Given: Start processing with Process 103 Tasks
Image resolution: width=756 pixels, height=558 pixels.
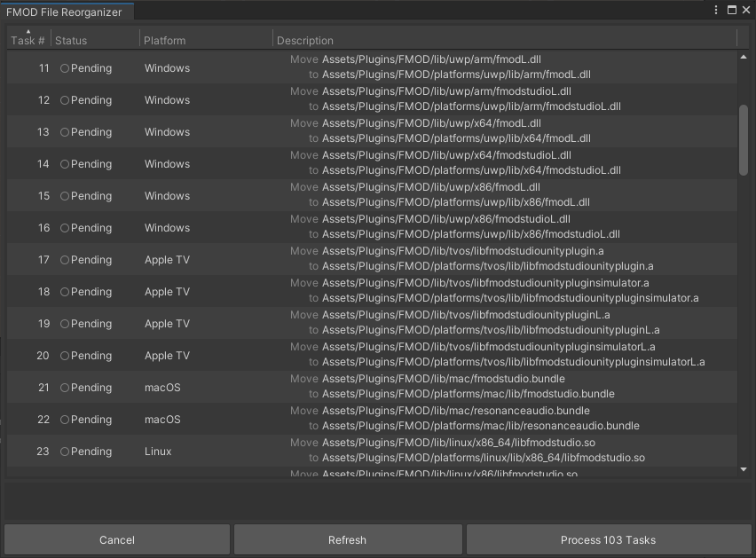Looking at the screenshot, I should tap(608, 539).
